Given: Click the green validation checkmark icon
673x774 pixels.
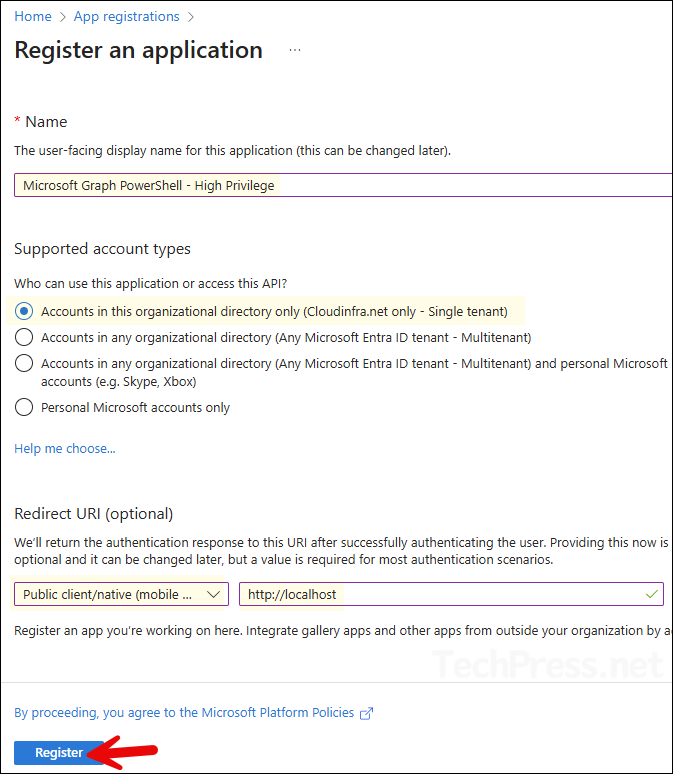Looking at the screenshot, I should [x=653, y=594].
